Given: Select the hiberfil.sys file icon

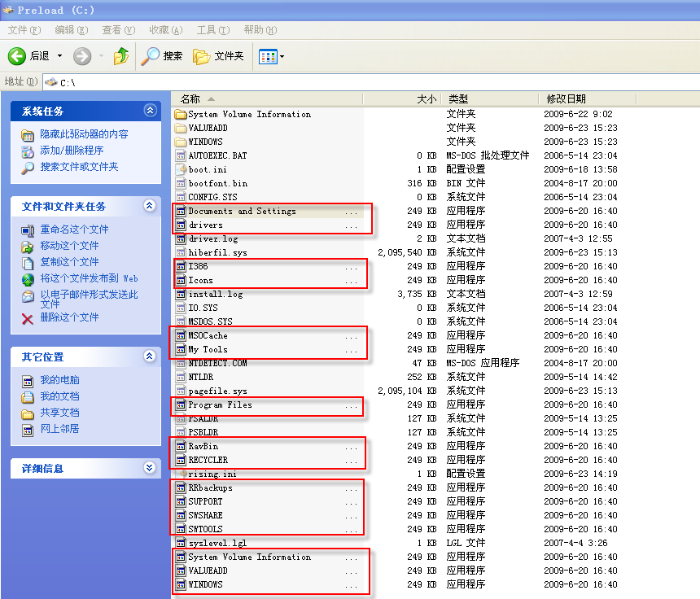Looking at the screenshot, I should tap(181, 252).
